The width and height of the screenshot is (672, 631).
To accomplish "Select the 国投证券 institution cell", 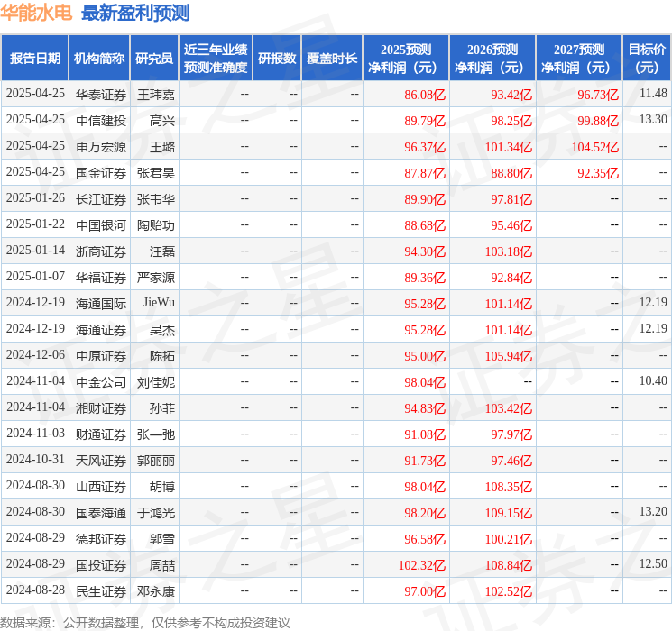I will click(101, 565).
